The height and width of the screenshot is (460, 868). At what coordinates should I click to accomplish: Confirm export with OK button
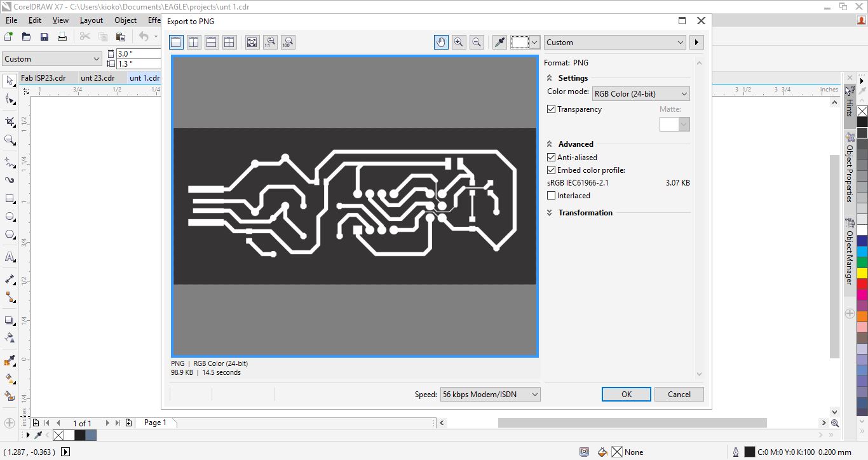tap(627, 395)
